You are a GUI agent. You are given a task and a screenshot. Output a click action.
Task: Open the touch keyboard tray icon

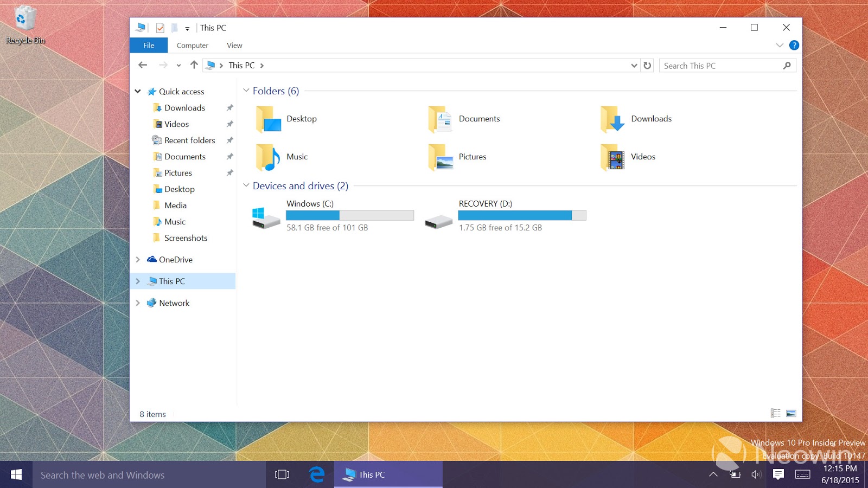point(803,474)
